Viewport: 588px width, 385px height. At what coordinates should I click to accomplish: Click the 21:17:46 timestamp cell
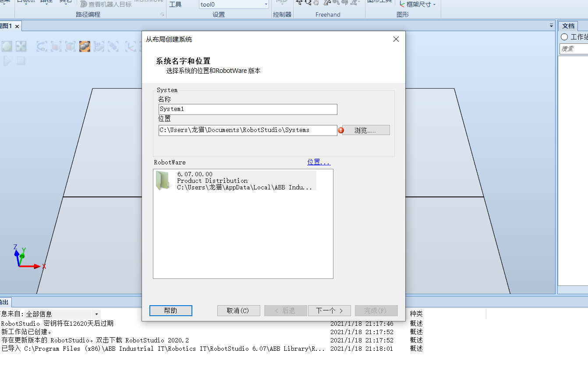tap(362, 324)
